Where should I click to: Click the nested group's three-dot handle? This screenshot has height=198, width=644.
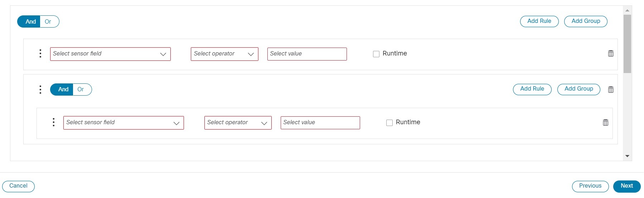[40, 90]
